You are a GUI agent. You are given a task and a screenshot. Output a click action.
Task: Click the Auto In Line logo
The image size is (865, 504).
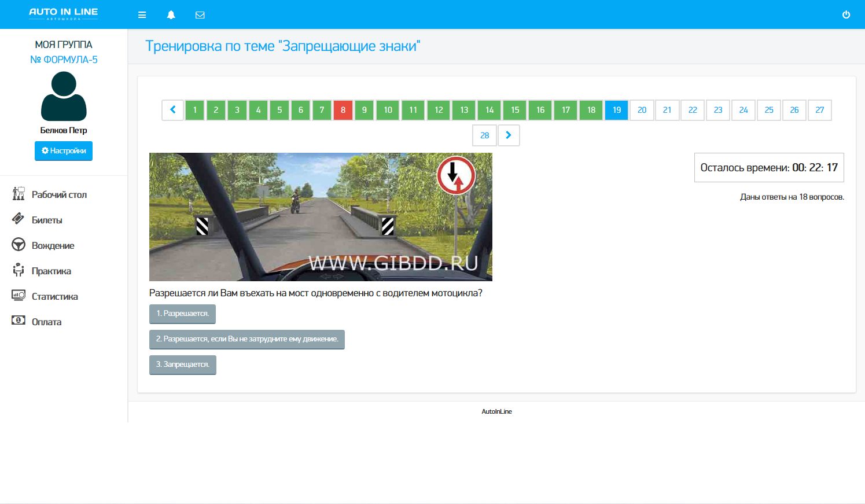click(x=64, y=14)
